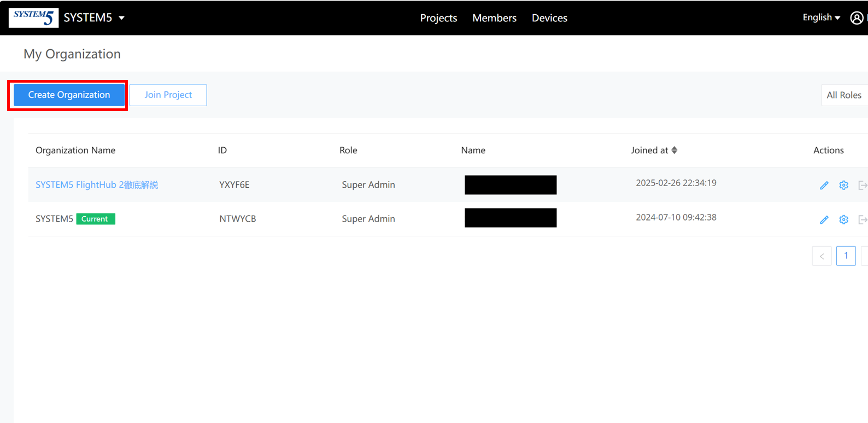Select page 1 in pagination

tap(846, 256)
